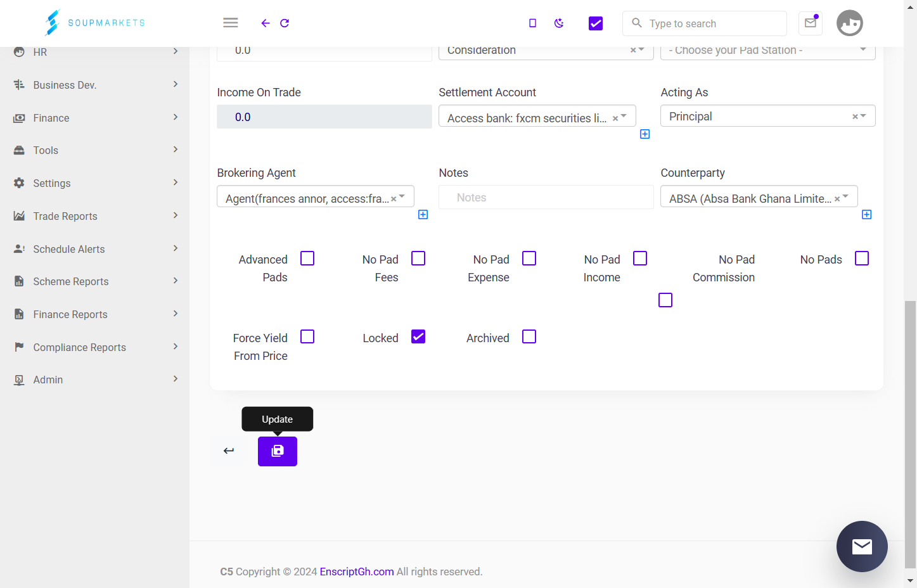Image resolution: width=917 pixels, height=588 pixels.
Task: Enable the No Pads checkbox
Action: pos(862,259)
